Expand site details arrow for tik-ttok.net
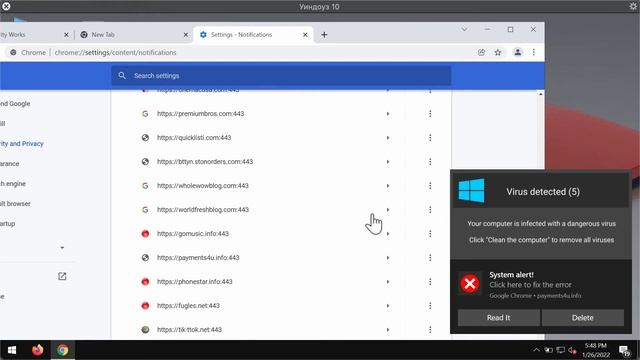 pos(388,330)
